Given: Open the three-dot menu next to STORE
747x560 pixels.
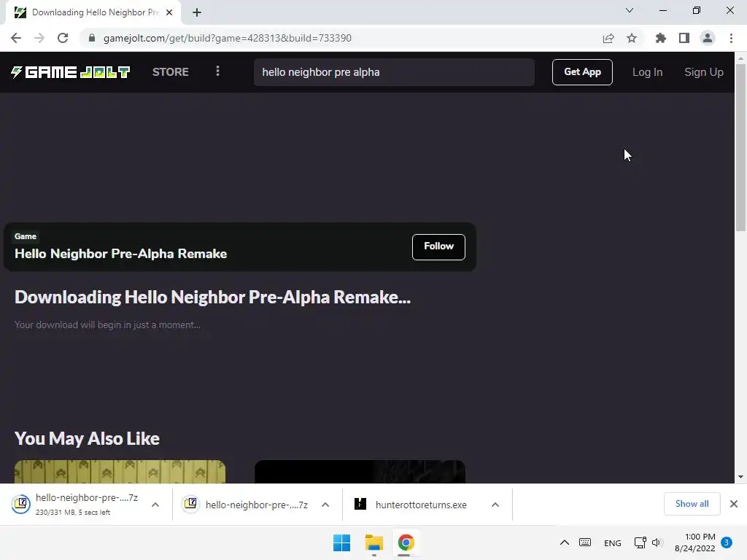Looking at the screenshot, I should (217, 71).
